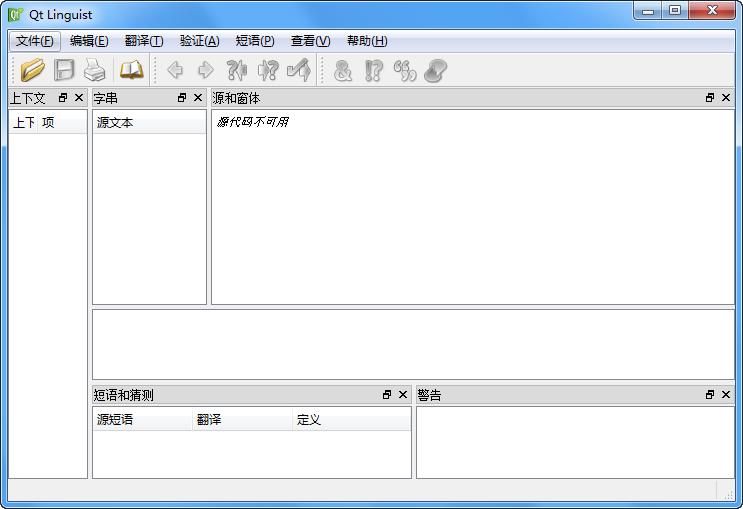Click the 源代码不可用 text
This screenshot has height=509, width=743.
pyautogui.click(x=253, y=122)
